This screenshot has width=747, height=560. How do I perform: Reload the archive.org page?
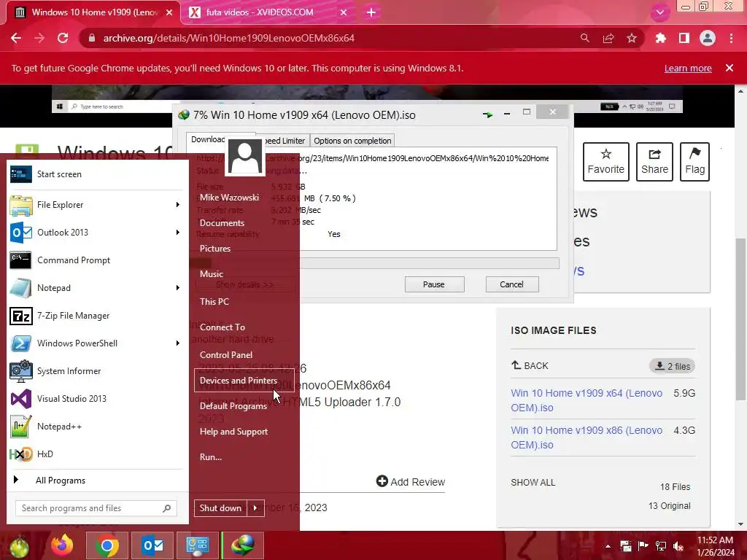point(63,38)
